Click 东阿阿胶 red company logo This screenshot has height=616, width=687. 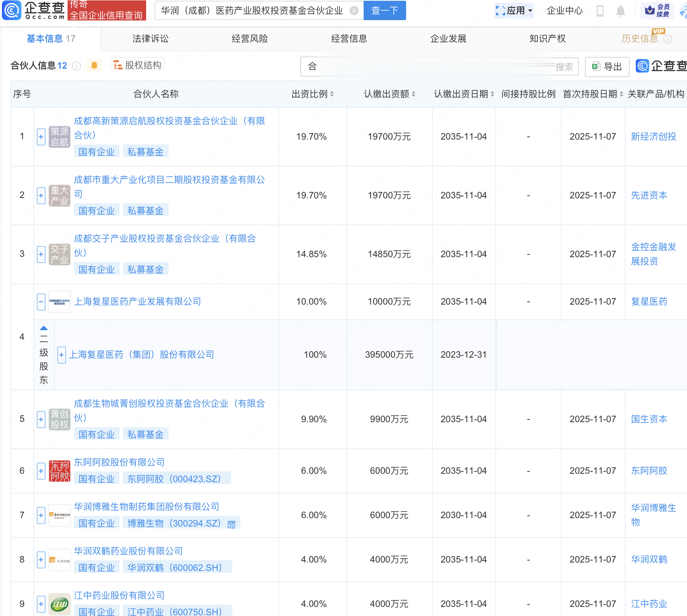(60, 471)
